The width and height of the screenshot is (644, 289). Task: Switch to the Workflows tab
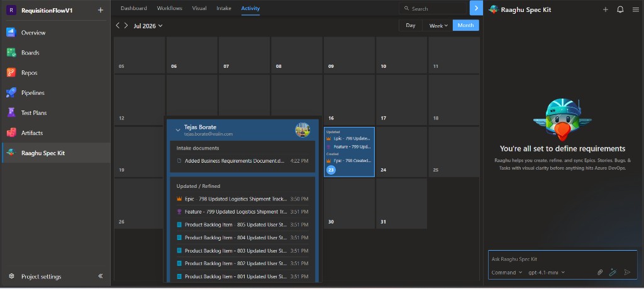click(x=169, y=8)
